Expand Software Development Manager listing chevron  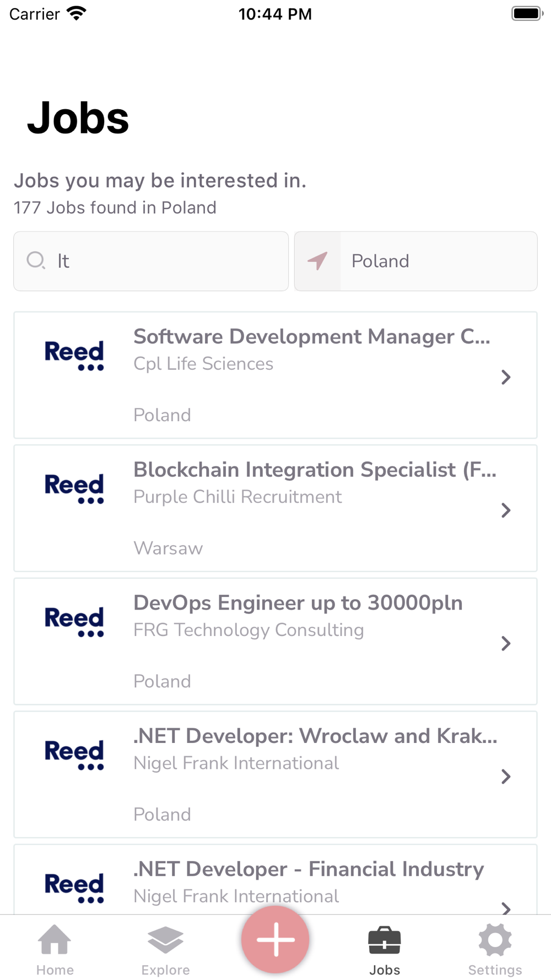click(x=506, y=377)
